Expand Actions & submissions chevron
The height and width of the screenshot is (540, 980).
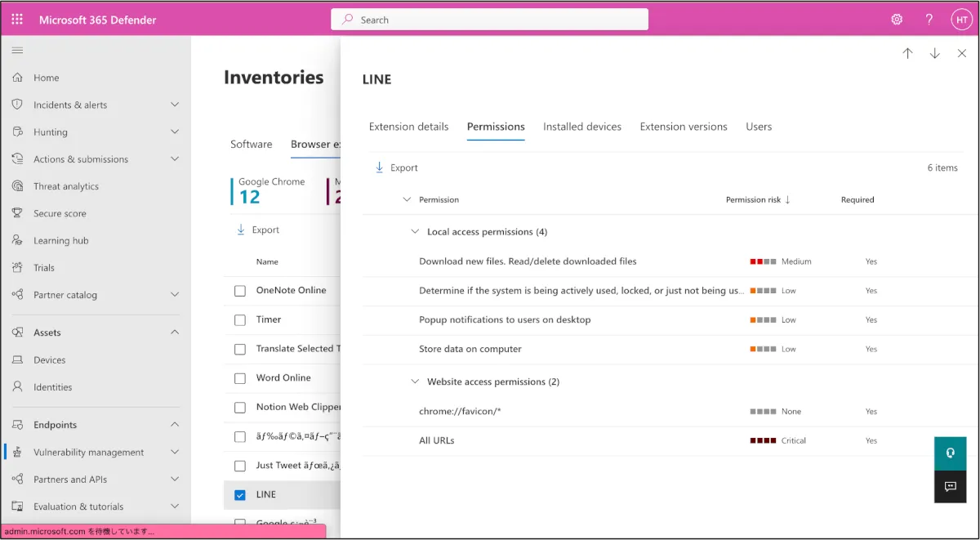point(175,159)
